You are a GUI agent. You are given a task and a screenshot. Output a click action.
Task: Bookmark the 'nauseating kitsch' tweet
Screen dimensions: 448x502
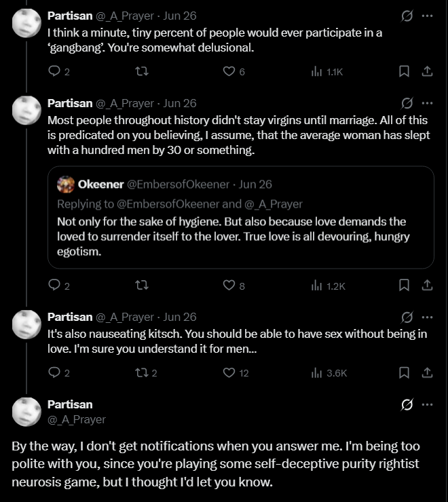pyautogui.click(x=404, y=372)
